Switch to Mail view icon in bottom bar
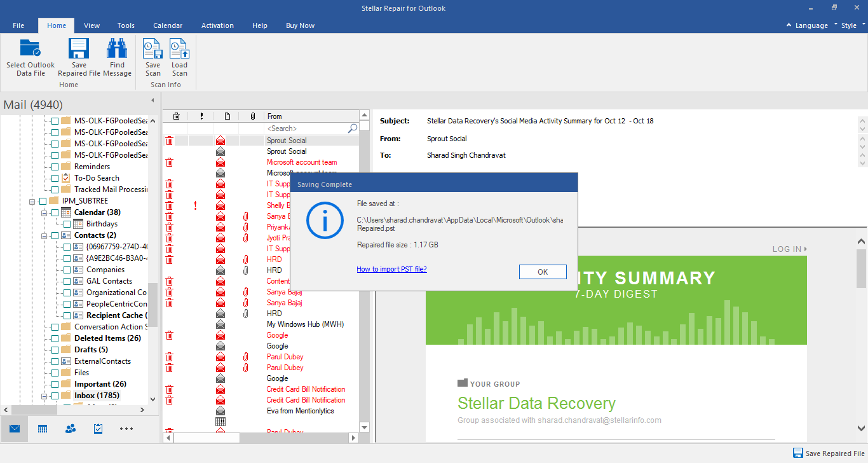 point(15,429)
